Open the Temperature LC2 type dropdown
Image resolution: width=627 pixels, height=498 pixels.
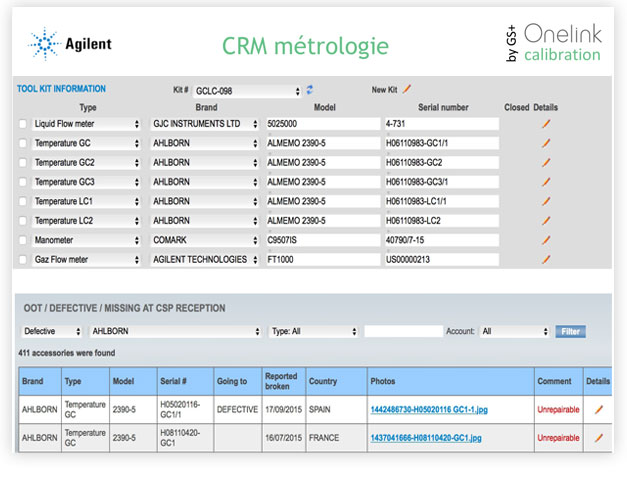86,221
